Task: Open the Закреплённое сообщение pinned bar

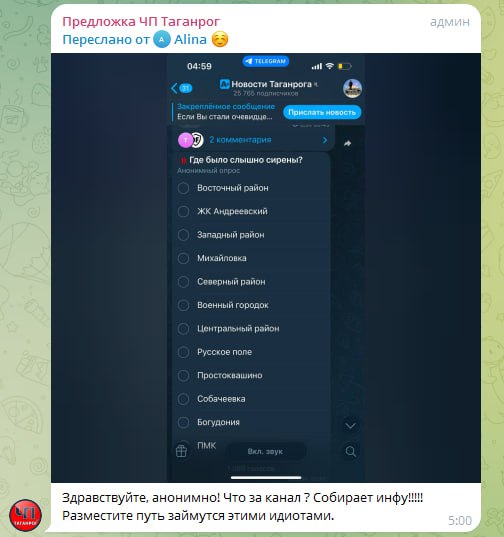Action: point(225,112)
